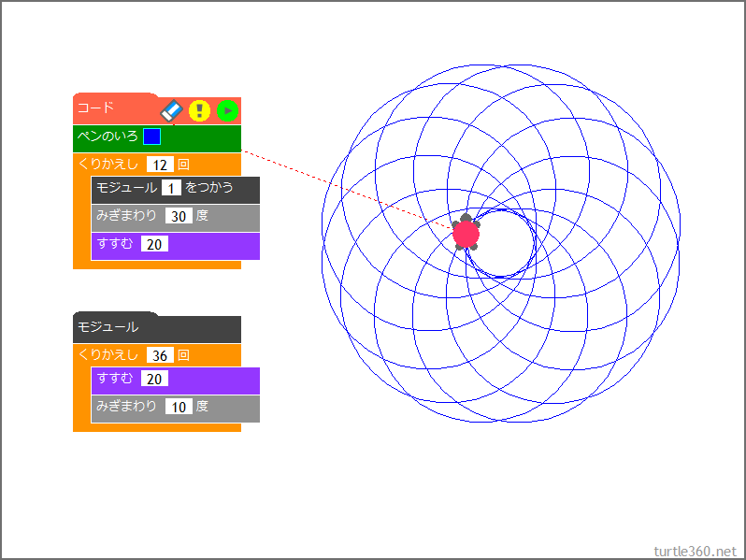Select the みぎまわり label on 10 度 block
Screen dimensions: 746x560
pyautogui.click(x=126, y=407)
